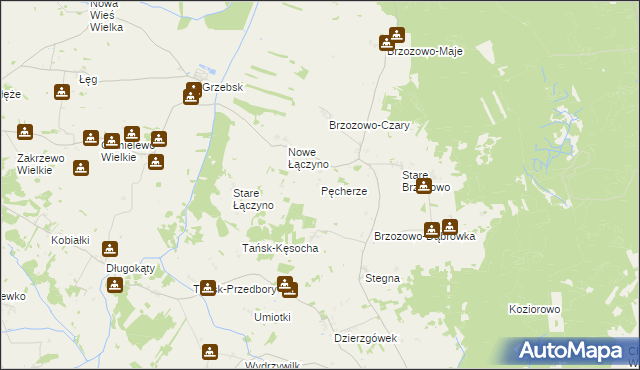The height and width of the screenshot is (370, 640).
Task: Click the Tańsk-Kęsocha label
Action: pyautogui.click(x=280, y=248)
